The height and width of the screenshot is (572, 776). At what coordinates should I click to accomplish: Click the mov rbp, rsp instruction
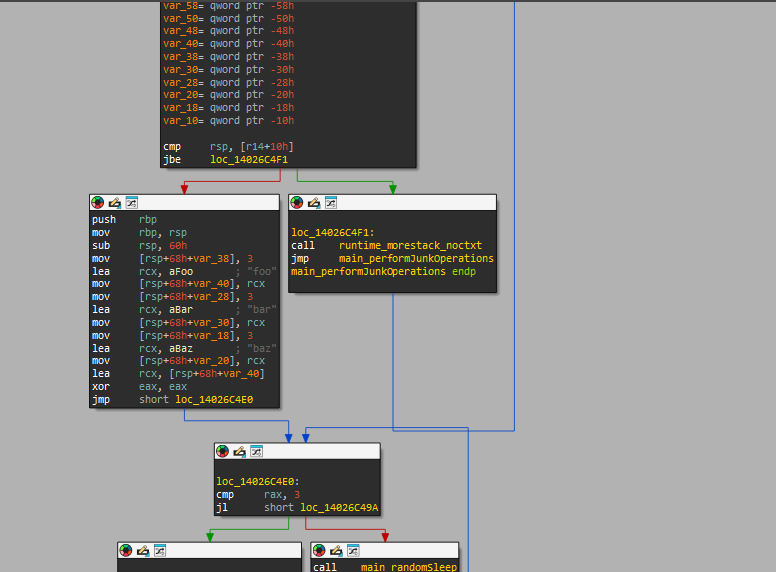point(139,232)
